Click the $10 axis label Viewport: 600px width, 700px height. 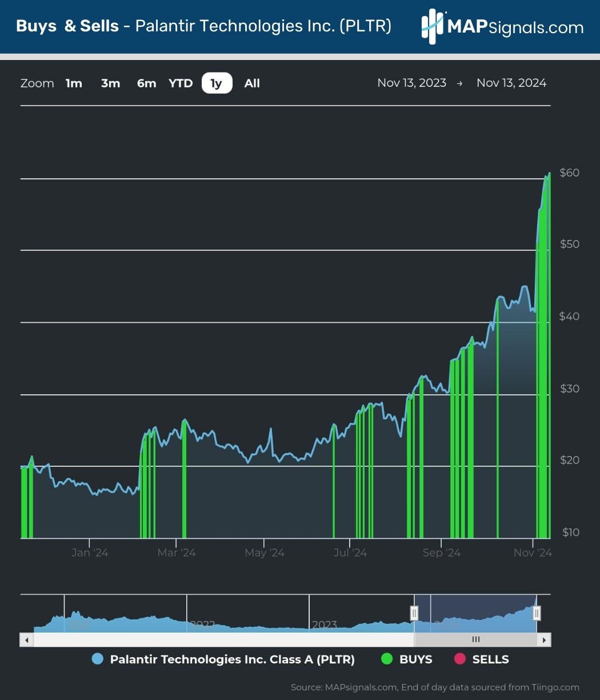tap(571, 533)
